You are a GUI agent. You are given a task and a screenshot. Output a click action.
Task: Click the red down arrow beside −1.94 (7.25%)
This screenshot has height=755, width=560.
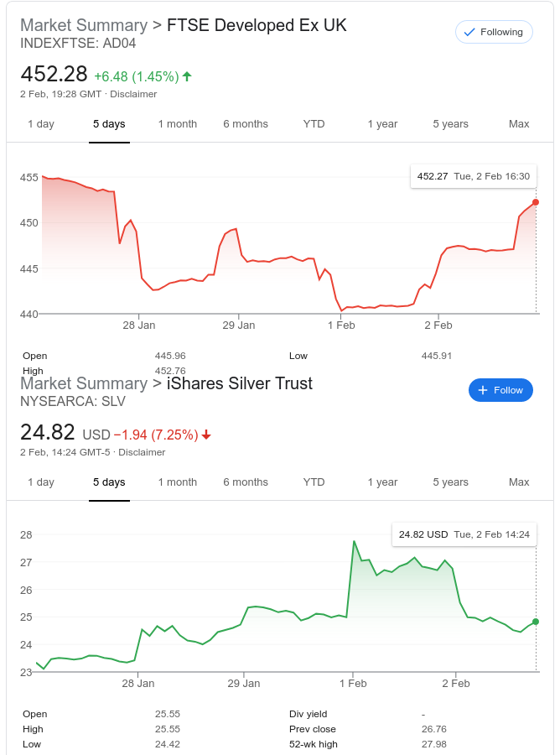(206, 435)
